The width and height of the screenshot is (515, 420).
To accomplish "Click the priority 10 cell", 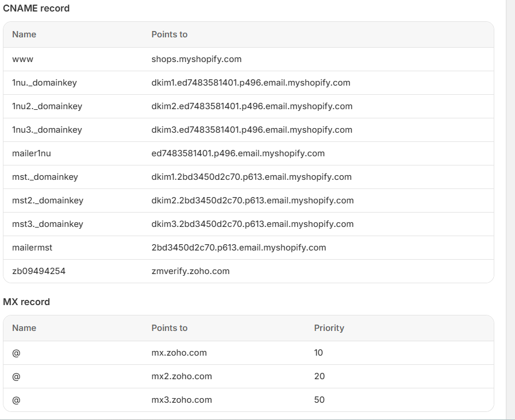I will point(318,353).
